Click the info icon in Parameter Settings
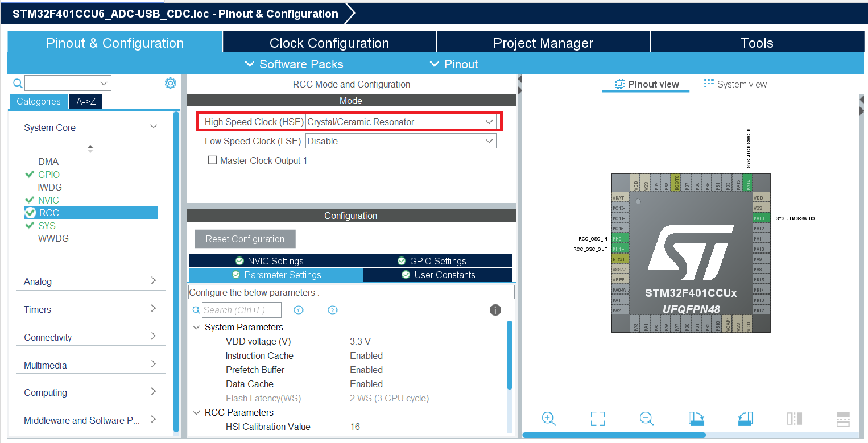The width and height of the screenshot is (868, 443). [495, 310]
